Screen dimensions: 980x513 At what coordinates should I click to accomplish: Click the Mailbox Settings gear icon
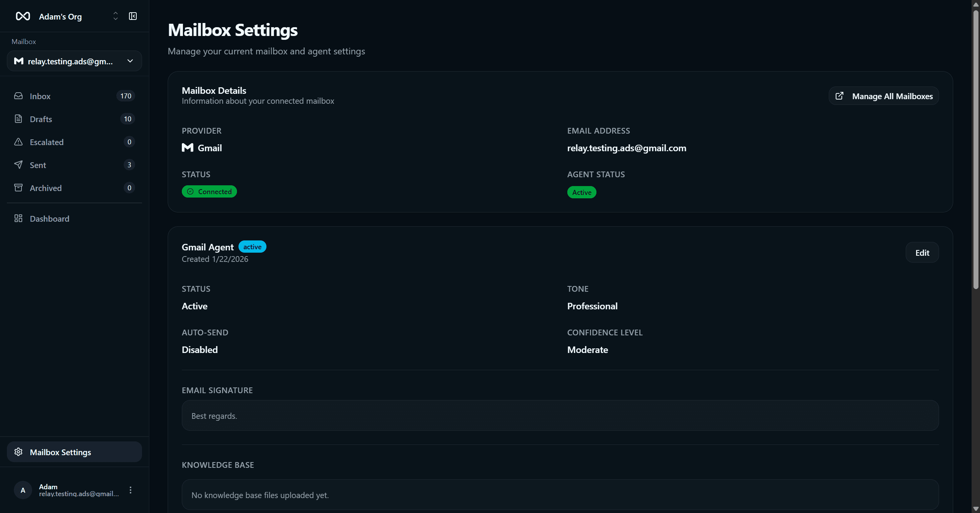pos(18,452)
